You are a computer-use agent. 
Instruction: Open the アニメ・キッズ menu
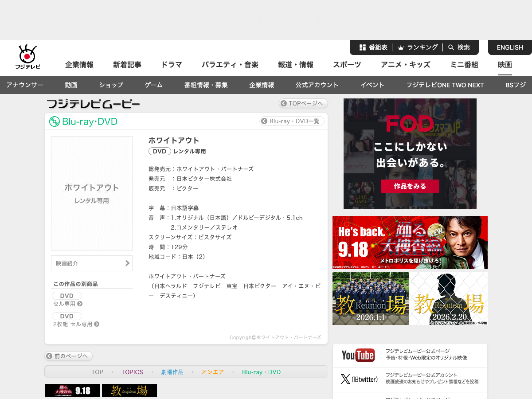(406, 65)
